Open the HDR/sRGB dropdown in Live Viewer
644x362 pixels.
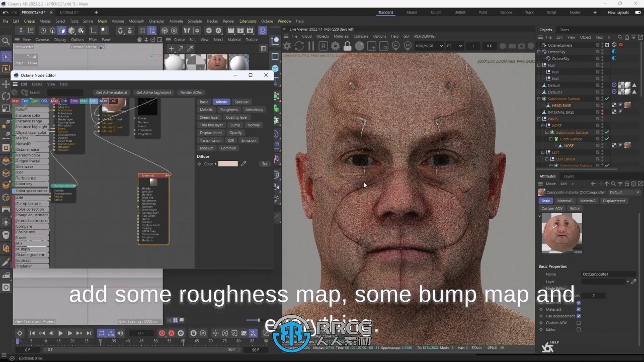pyautogui.click(x=429, y=46)
